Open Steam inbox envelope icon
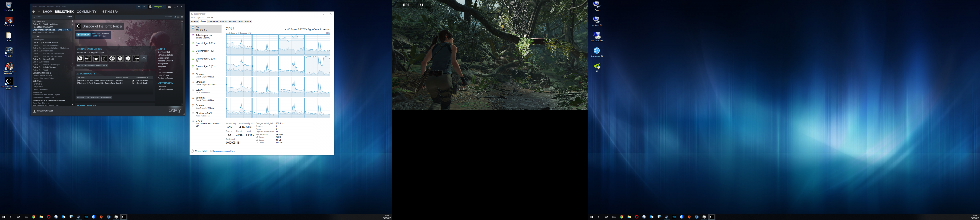 [144, 7]
